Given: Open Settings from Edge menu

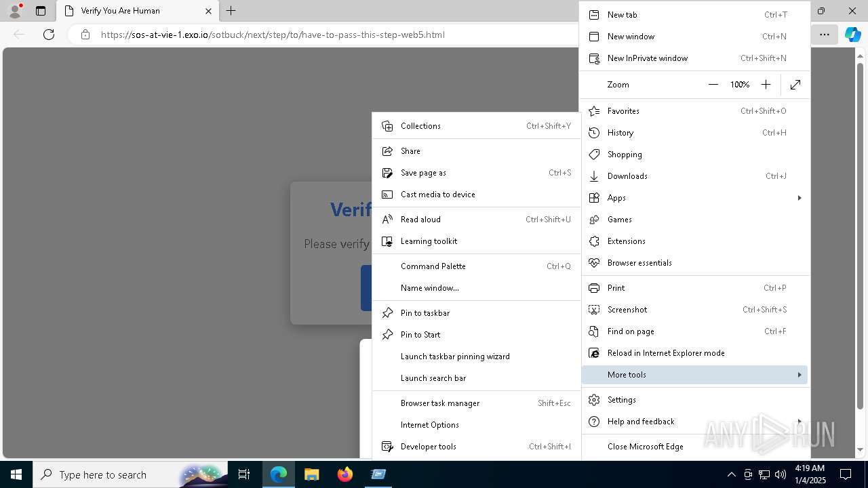Looking at the screenshot, I should [x=694, y=400].
